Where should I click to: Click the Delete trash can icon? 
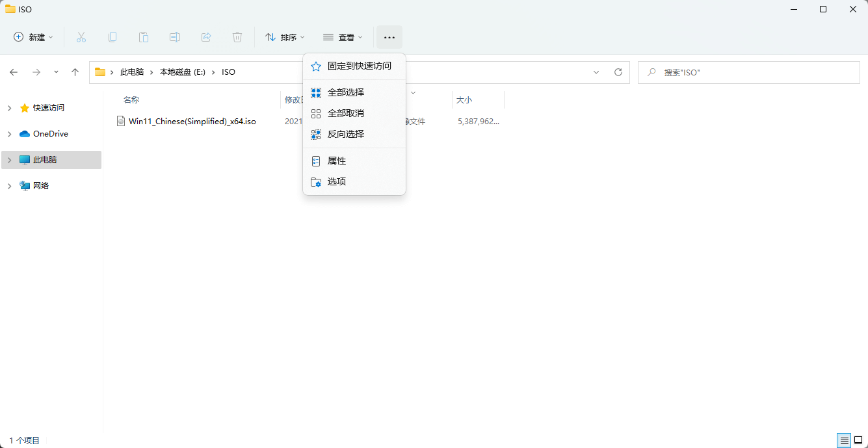pos(237,37)
